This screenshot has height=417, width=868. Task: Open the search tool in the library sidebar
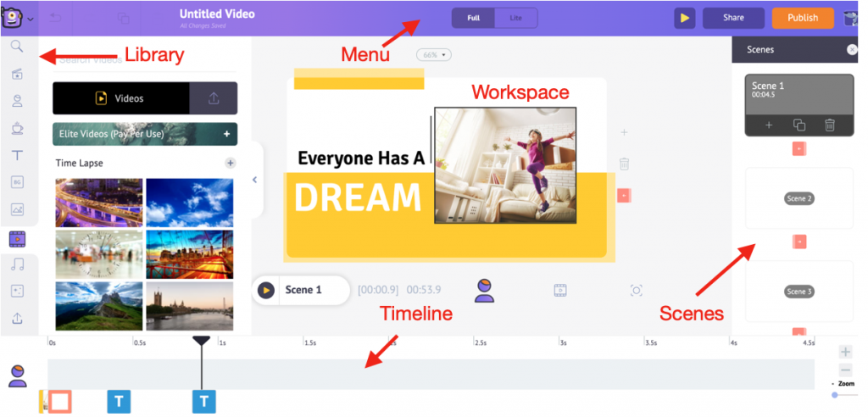pos(17,47)
